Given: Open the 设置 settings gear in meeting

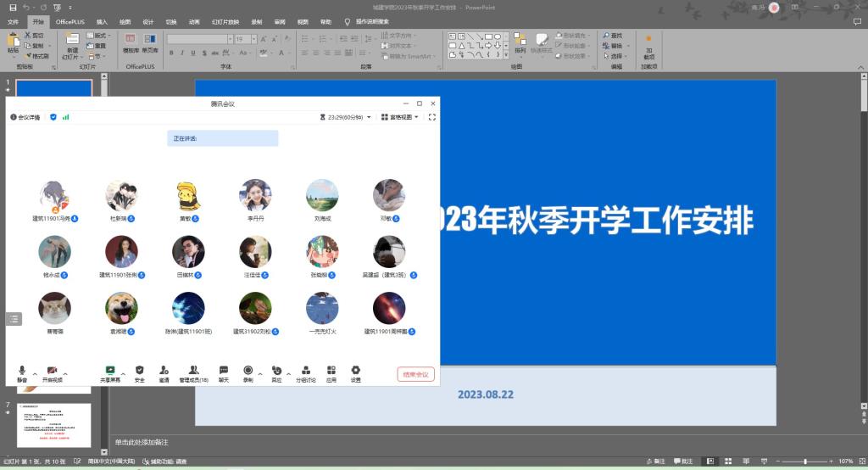Looking at the screenshot, I should pyautogui.click(x=356, y=371).
